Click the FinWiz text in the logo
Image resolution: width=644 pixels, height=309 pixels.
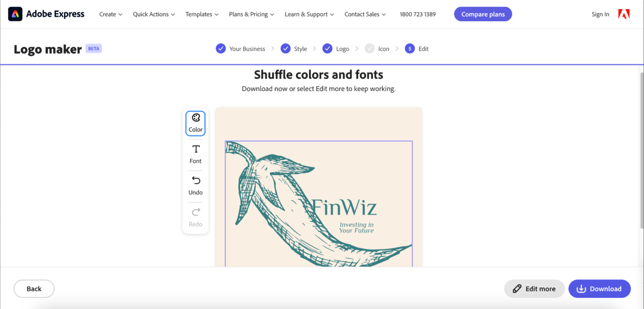coord(344,207)
